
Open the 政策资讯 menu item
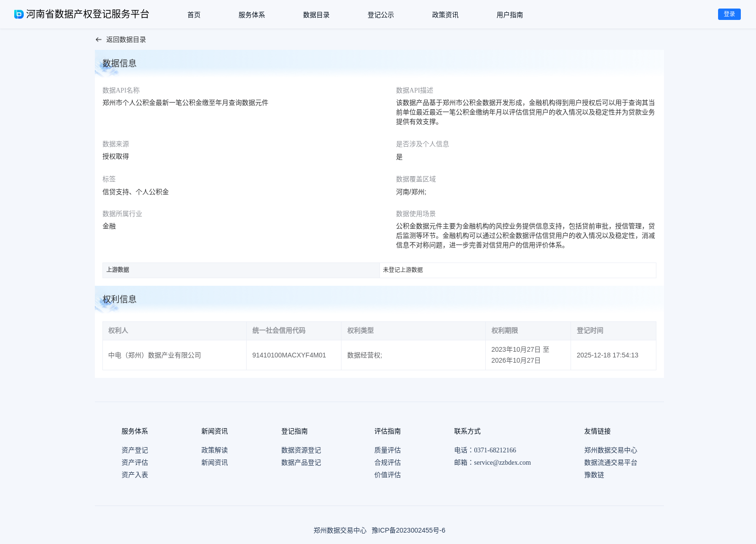click(x=445, y=15)
